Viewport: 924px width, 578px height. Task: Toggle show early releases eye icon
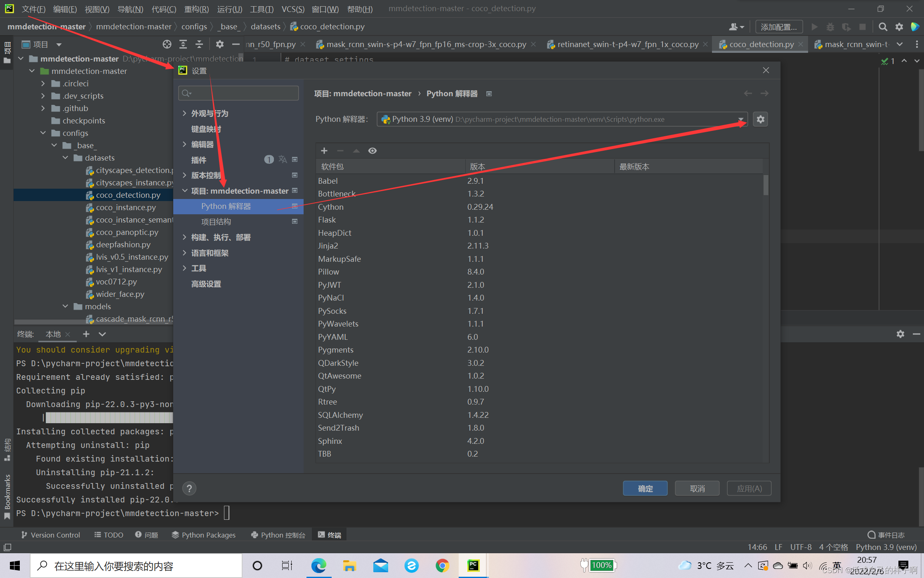[x=372, y=151]
